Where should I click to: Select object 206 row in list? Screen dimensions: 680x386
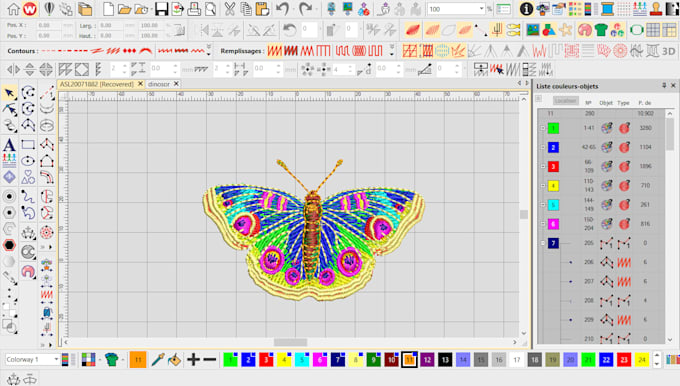click(x=601, y=262)
